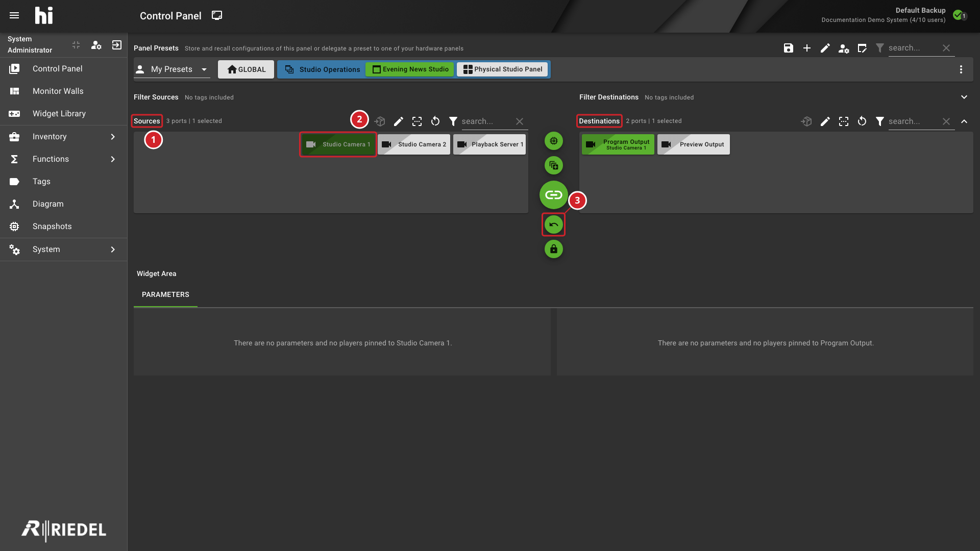Select the Program Output destination
The height and width of the screenshot is (551, 980).
[618, 144]
